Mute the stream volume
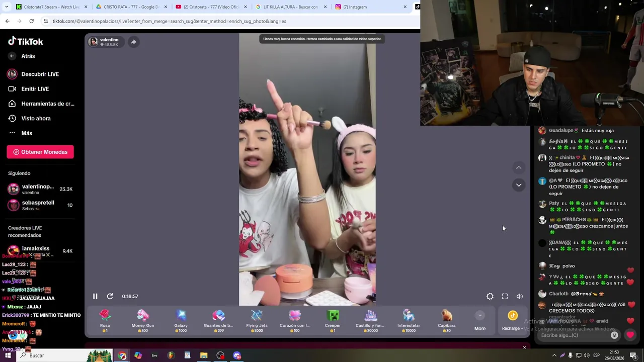The width and height of the screenshot is (644, 362). coord(519,297)
